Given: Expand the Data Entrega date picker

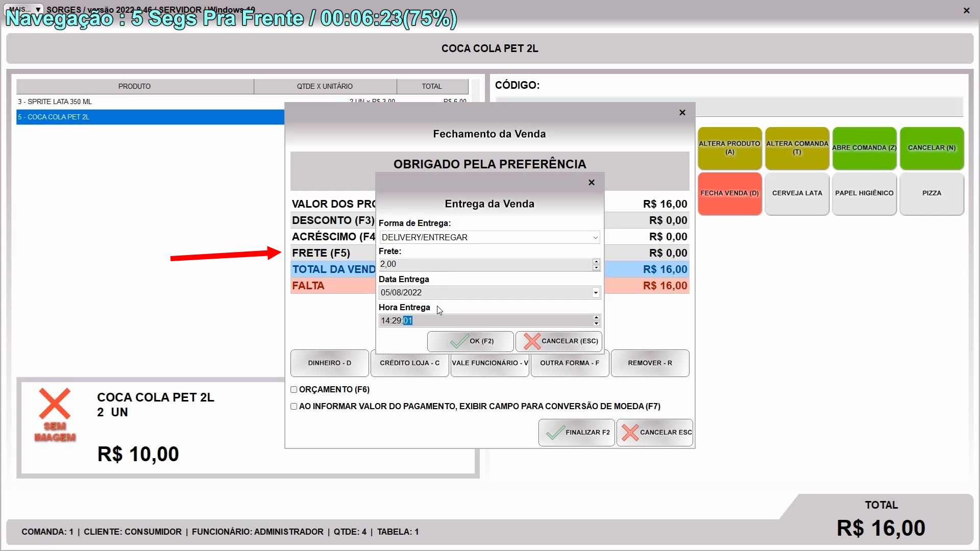Looking at the screenshot, I should [595, 293].
